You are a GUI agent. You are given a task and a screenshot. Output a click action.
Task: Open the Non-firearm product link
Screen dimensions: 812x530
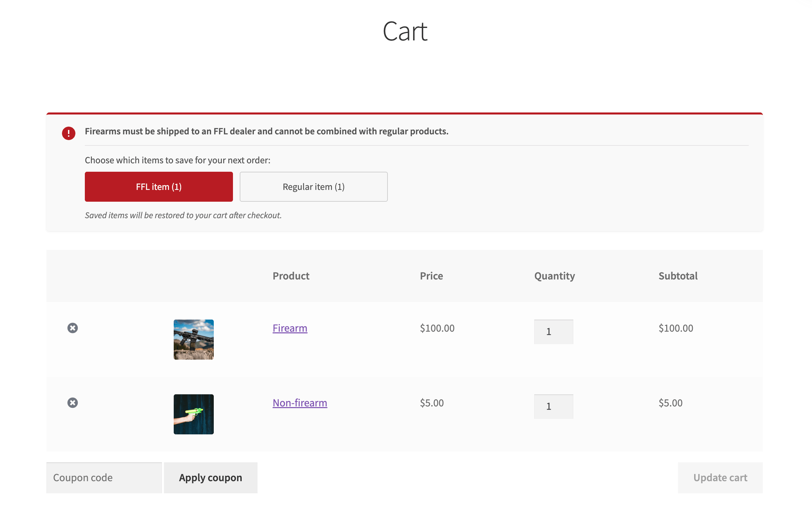[x=300, y=403]
